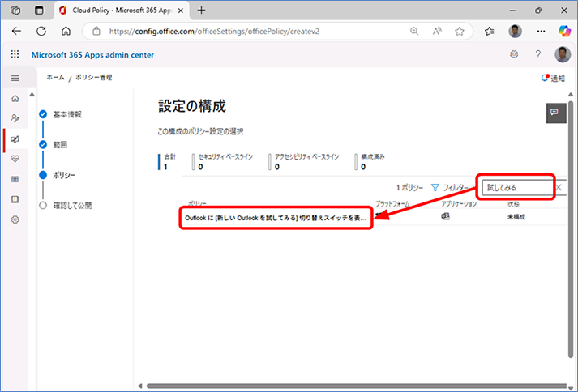Open the Outlook 新しい Outlook を試してみる policy
This screenshot has height=392, width=578.
coord(276,218)
